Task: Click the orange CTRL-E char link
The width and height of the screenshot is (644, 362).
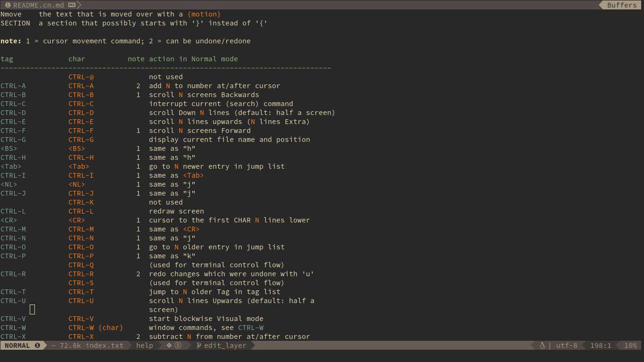Action: click(x=81, y=122)
